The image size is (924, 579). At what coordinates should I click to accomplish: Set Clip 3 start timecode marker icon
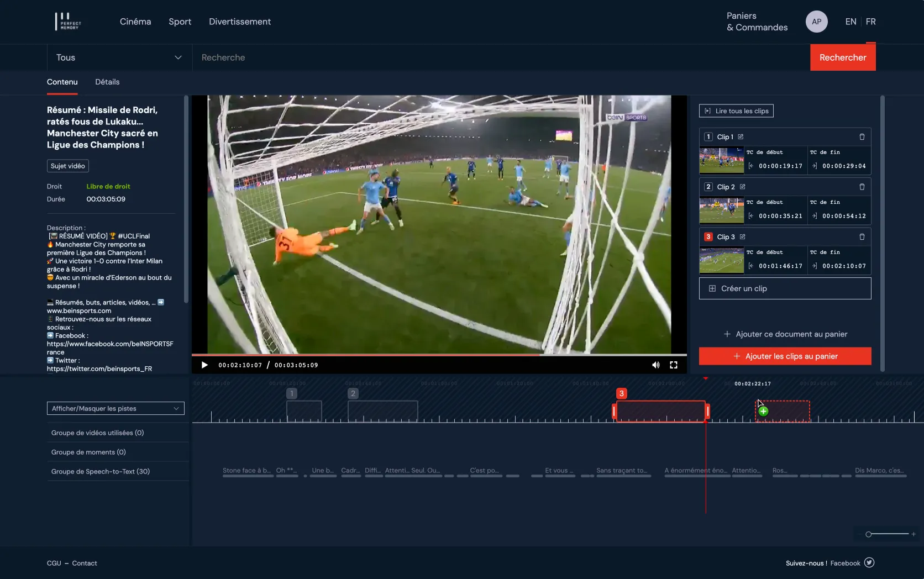pos(750,266)
